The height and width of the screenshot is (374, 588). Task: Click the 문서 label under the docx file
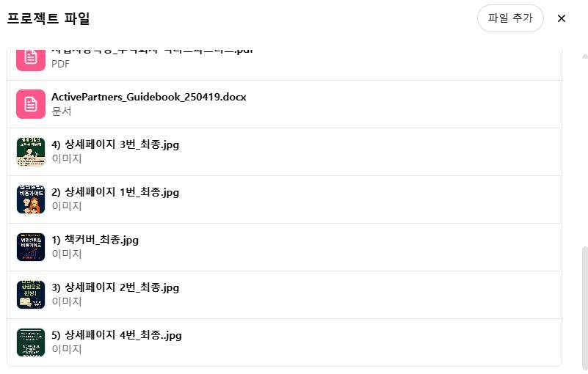point(61,111)
